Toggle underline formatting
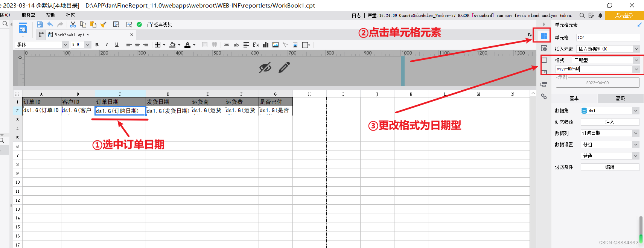The image size is (644, 248). tap(117, 45)
